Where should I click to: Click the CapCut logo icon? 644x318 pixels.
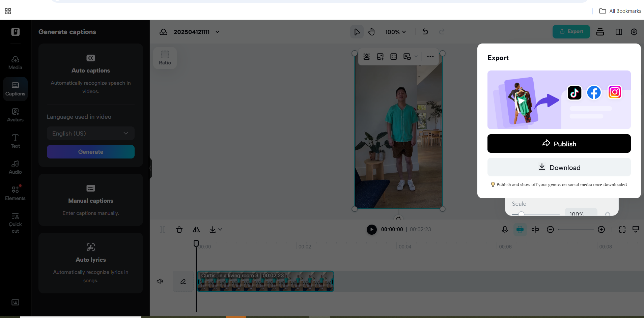(x=16, y=32)
